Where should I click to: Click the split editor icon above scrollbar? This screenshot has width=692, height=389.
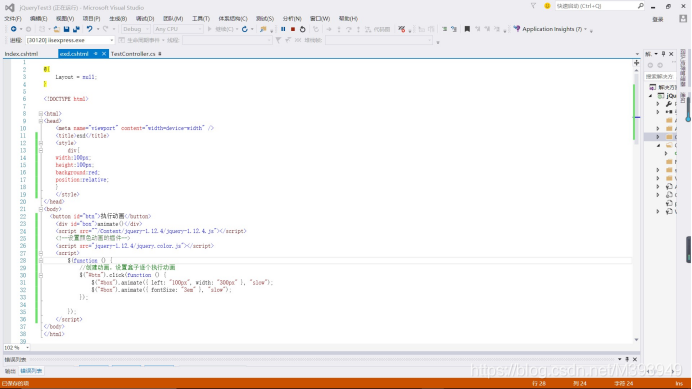pyautogui.click(x=636, y=63)
